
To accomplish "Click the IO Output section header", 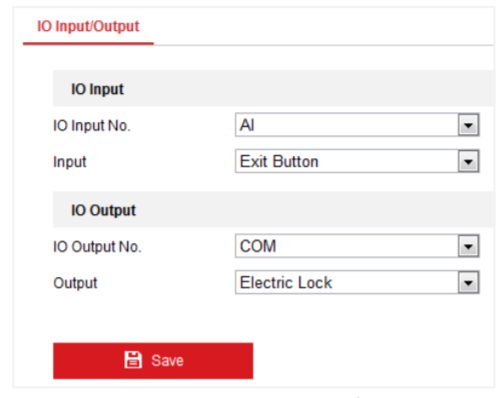I will click(273, 210).
